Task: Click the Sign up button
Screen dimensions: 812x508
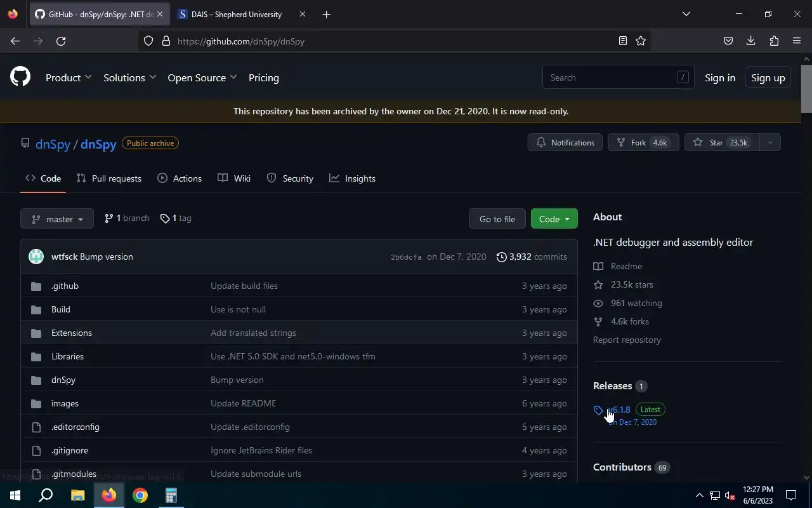Action: 768,77
